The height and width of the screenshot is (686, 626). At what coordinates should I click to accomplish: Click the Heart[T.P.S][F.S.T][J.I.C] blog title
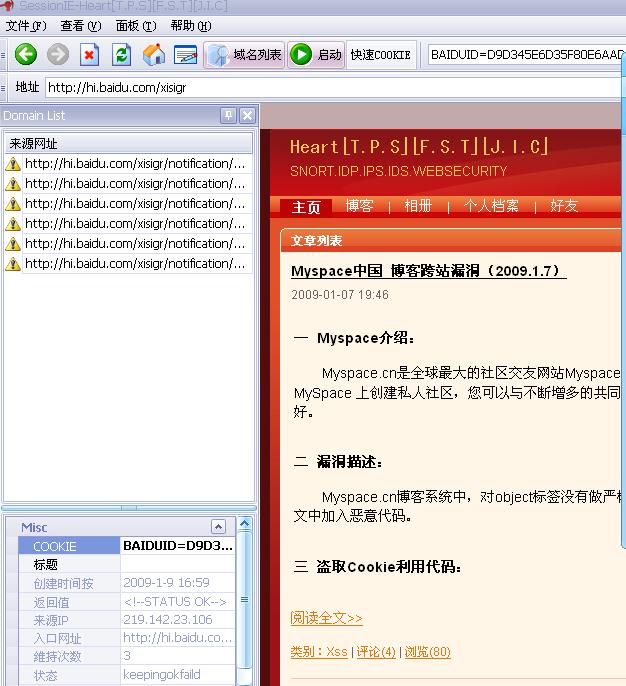(x=419, y=147)
